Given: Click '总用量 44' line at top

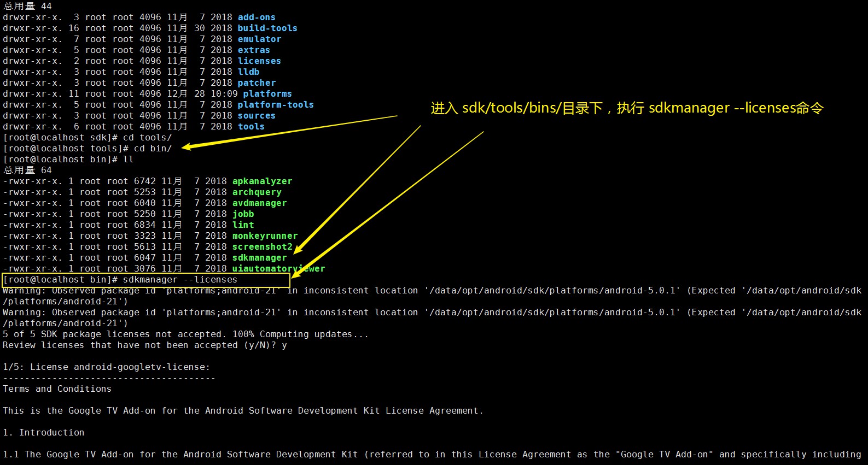Looking at the screenshot, I should coord(27,7).
